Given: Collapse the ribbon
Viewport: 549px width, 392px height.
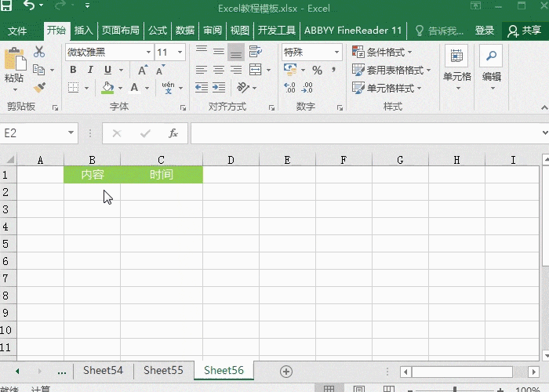Looking at the screenshot, I should click(544, 108).
